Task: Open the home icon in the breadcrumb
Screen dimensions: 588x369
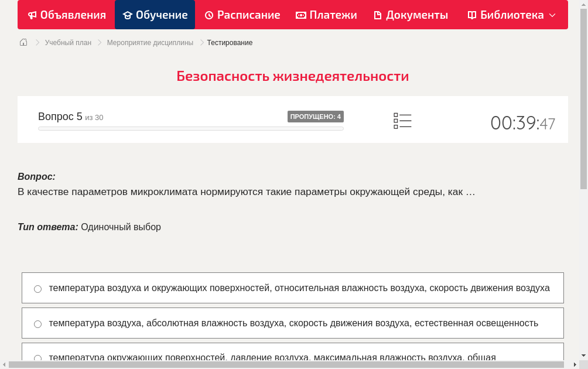Action: (x=23, y=42)
